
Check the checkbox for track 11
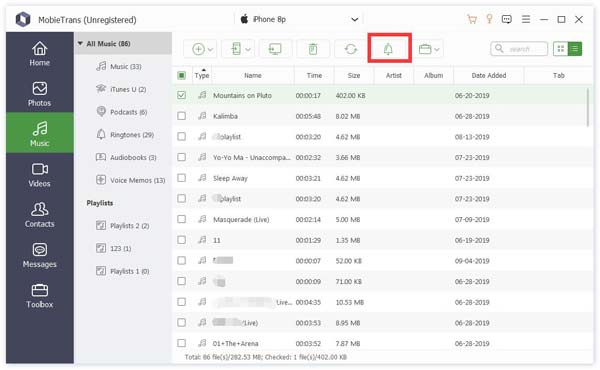182,240
